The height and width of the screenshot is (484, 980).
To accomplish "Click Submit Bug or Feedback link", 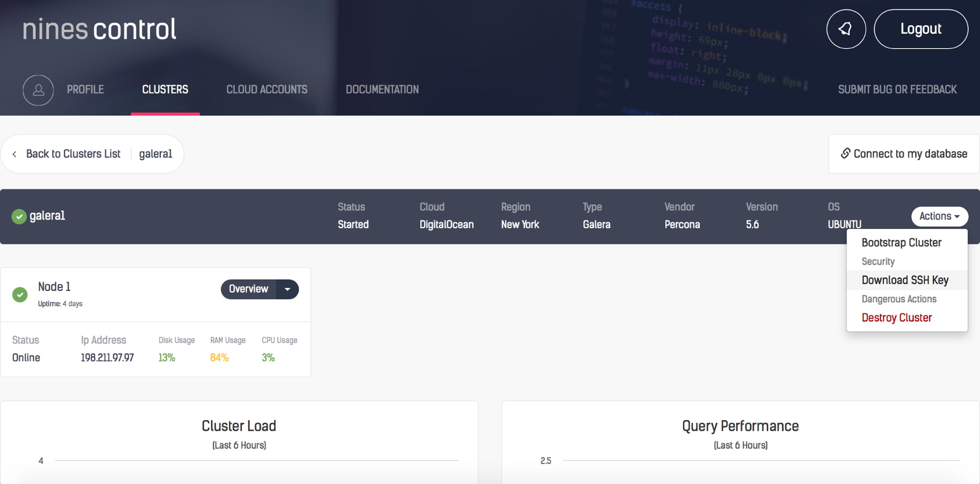I will (x=897, y=90).
